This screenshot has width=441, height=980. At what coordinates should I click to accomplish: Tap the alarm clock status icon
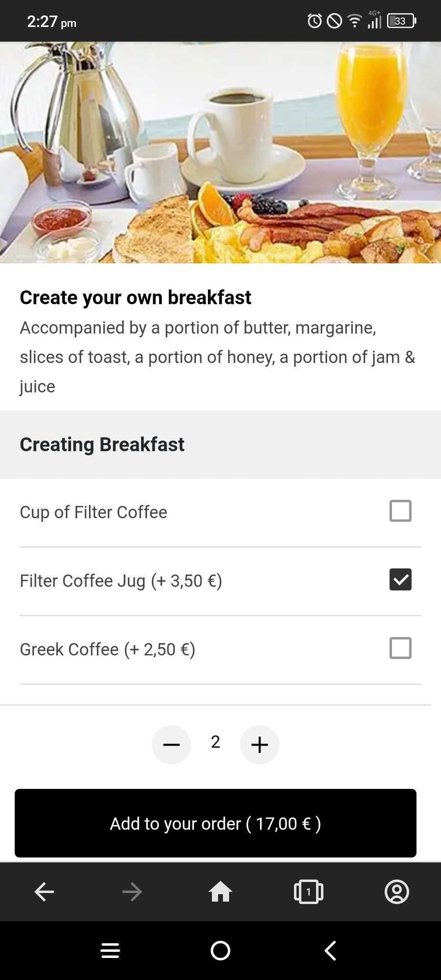pos(314,21)
